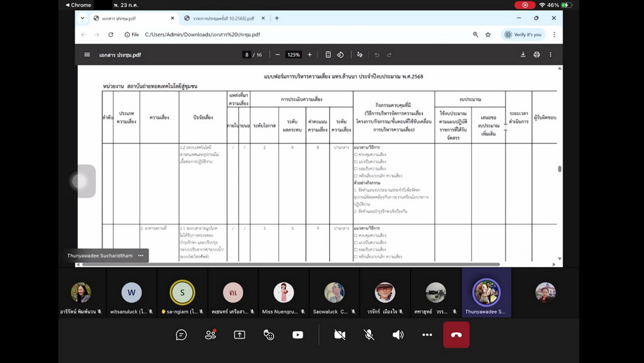
Task: Click the Verify it's you profile button
Action: coord(523,35)
